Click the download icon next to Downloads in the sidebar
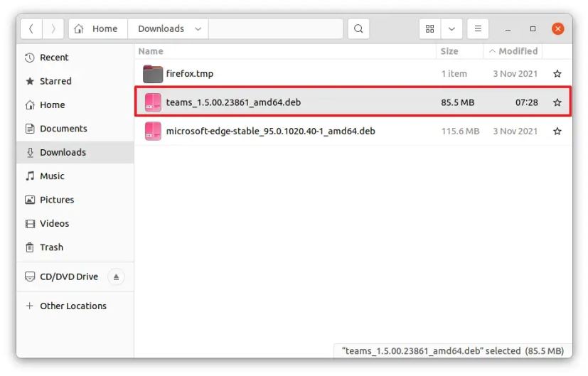 pos(30,153)
